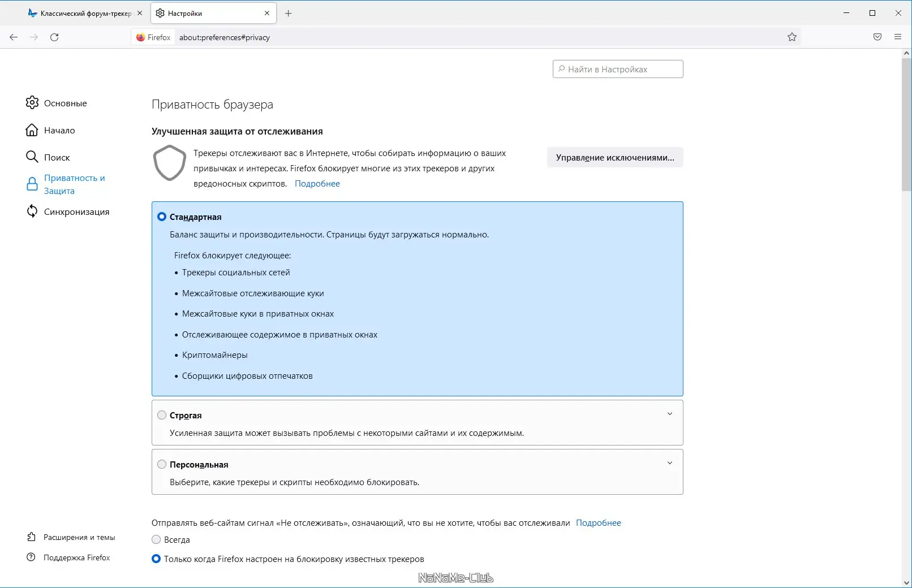Open the Firefox hamburger menu

897,37
